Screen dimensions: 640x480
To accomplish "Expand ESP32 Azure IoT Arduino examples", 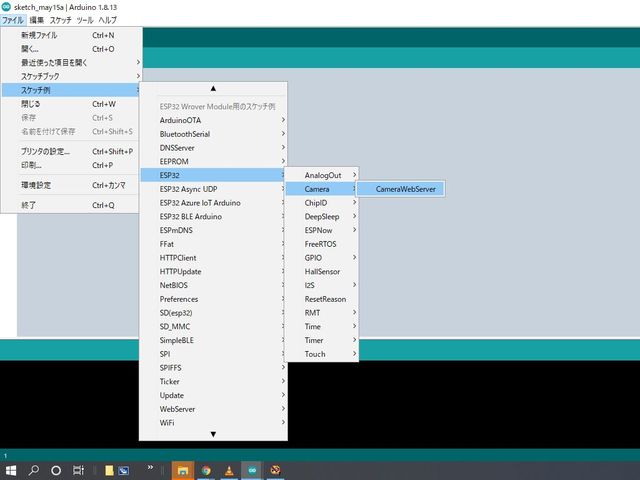I will pos(213,203).
